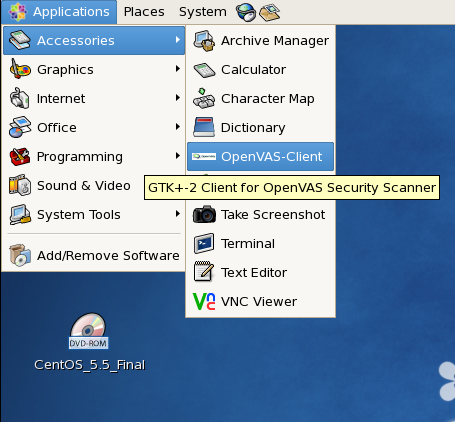Expand the Internet submenu arrow
455x422 pixels.
(178, 98)
